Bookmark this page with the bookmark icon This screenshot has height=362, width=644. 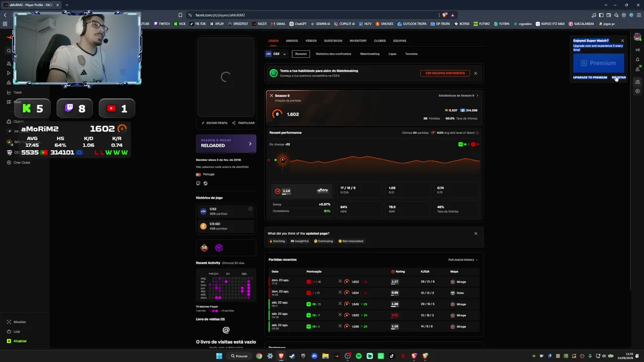(180, 15)
